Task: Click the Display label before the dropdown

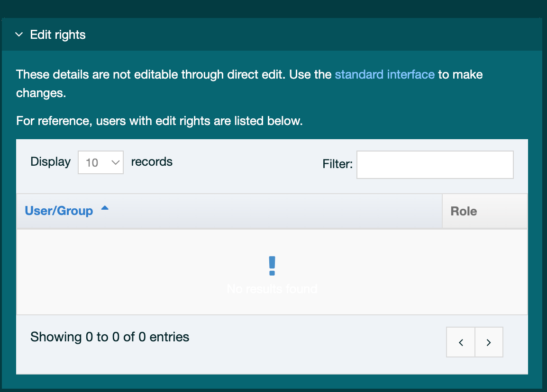Action: [x=50, y=161]
